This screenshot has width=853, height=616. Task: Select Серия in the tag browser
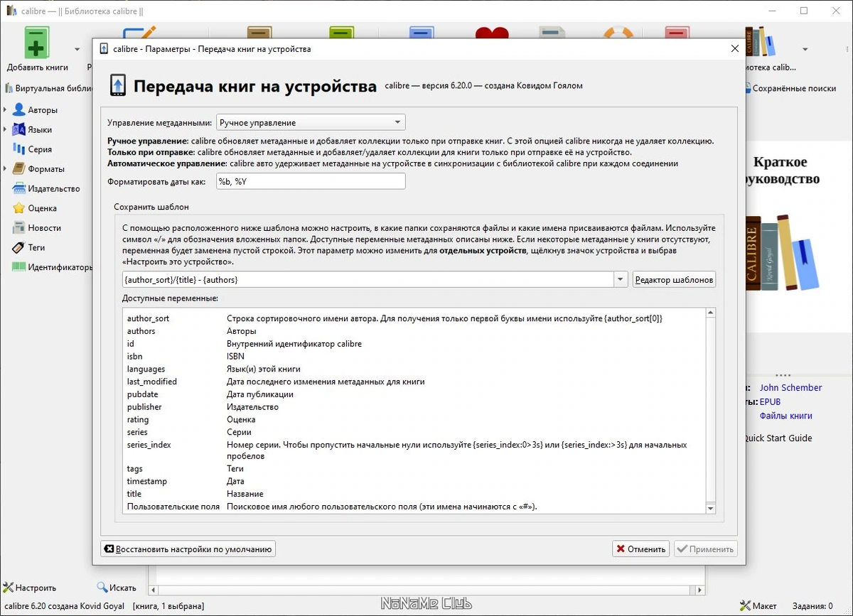coord(40,149)
